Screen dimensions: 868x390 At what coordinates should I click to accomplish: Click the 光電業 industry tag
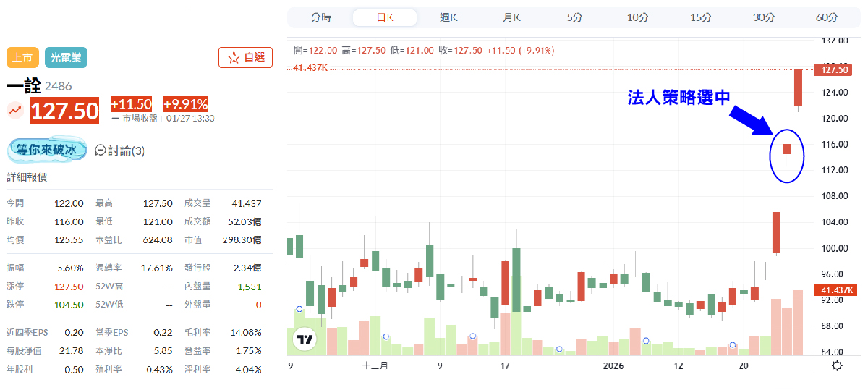(x=66, y=57)
